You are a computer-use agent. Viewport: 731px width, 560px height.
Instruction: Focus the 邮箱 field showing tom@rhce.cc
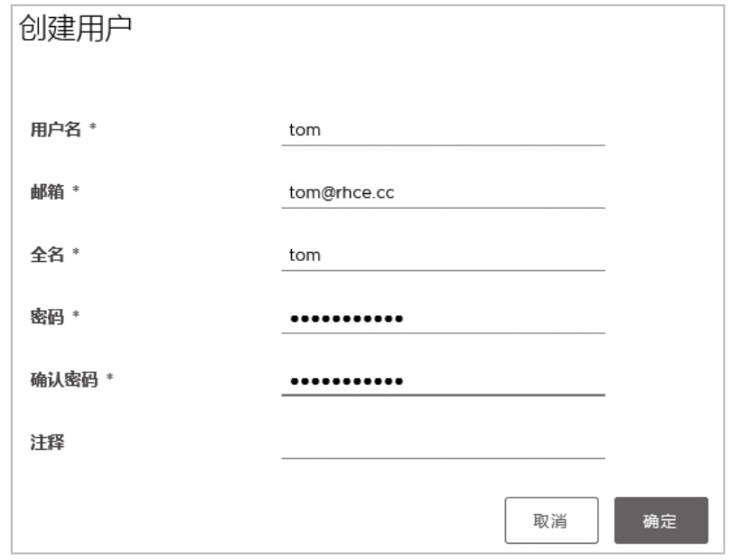click(443, 192)
